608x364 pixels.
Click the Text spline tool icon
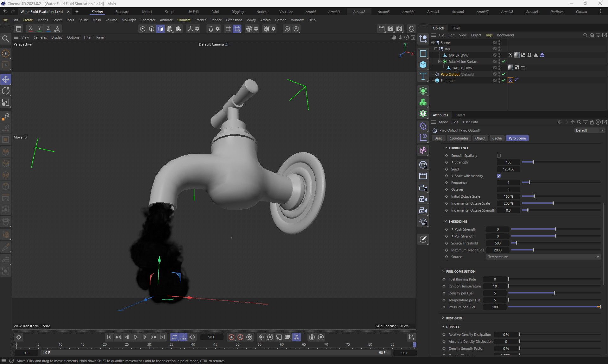click(x=423, y=76)
